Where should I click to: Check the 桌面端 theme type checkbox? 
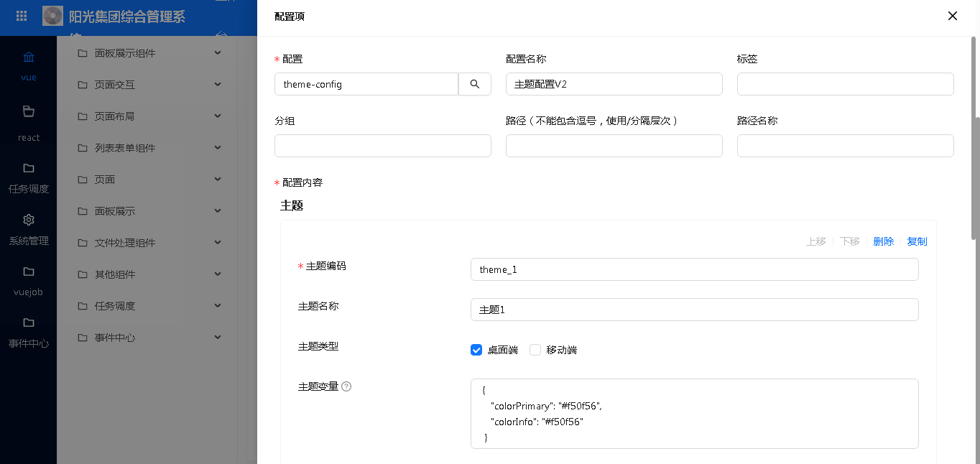click(476, 350)
